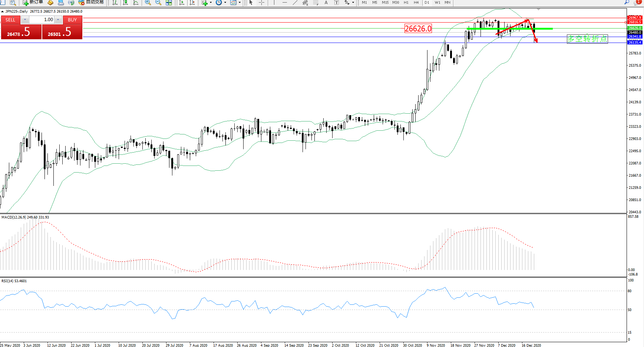Open the Templates dropdown arrow
644x347 pixels.
240,3
